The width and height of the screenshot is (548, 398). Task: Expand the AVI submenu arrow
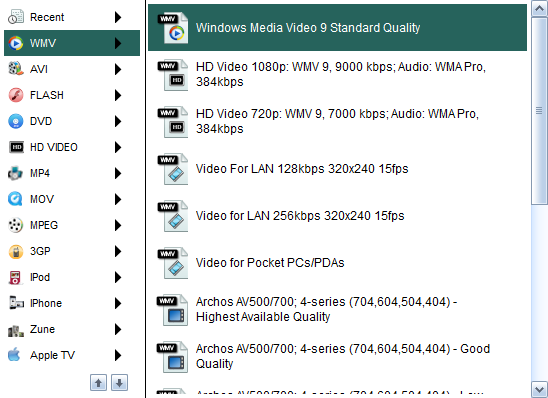coord(118,69)
